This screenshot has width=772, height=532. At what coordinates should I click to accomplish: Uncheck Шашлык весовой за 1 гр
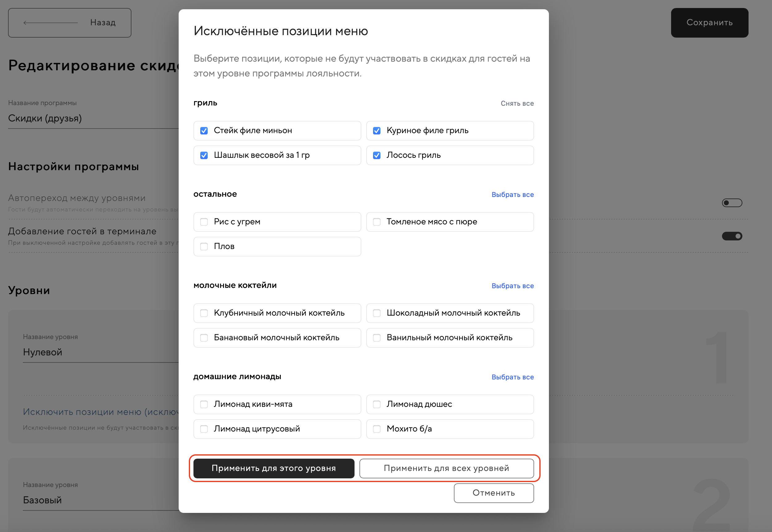tap(204, 155)
